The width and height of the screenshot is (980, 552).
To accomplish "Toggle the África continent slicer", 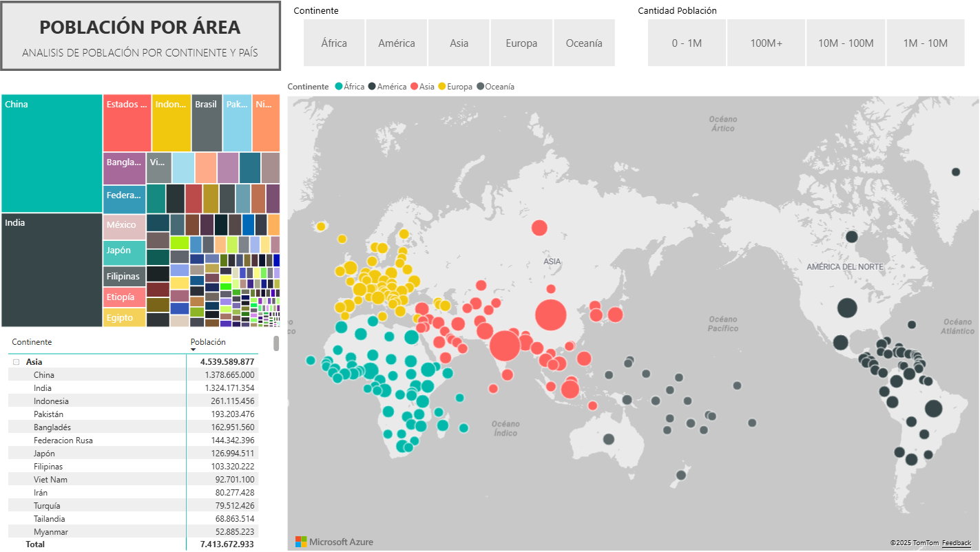I will coord(334,43).
